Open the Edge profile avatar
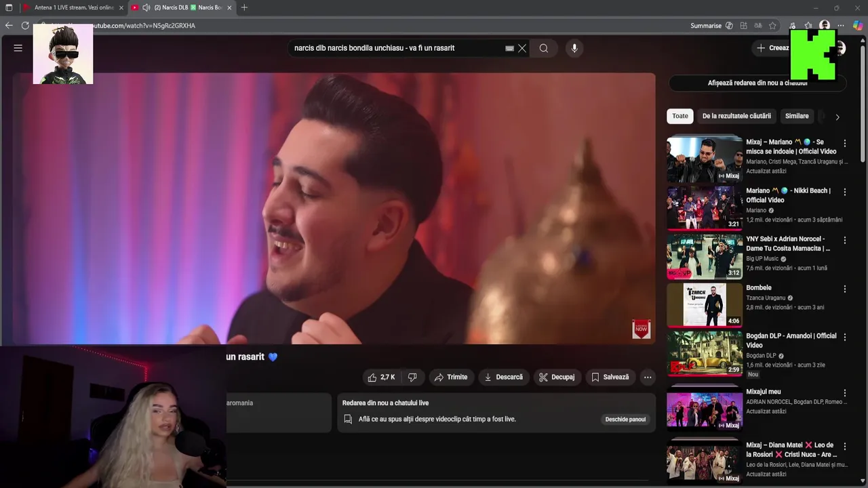This screenshot has height=488, width=868. pyautogui.click(x=825, y=26)
